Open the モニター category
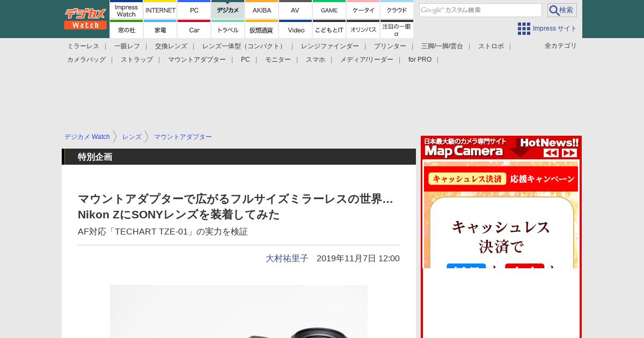This screenshot has width=644, height=338. point(278,60)
